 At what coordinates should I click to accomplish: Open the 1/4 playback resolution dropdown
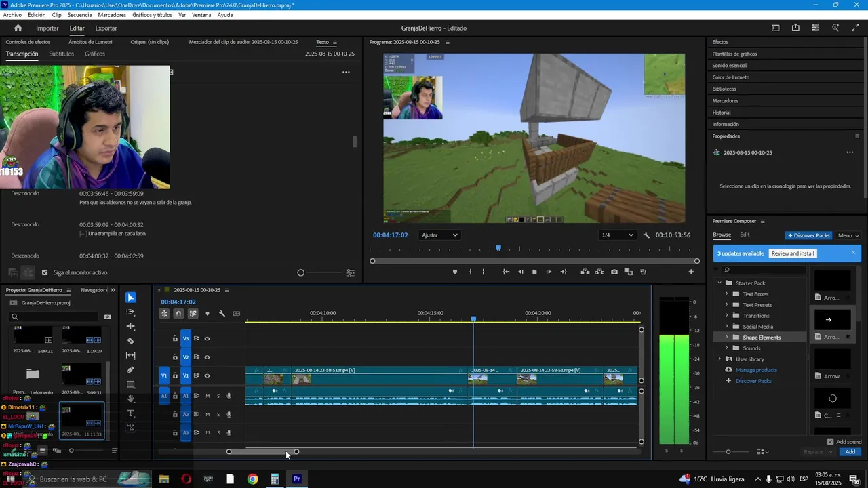tap(617, 235)
